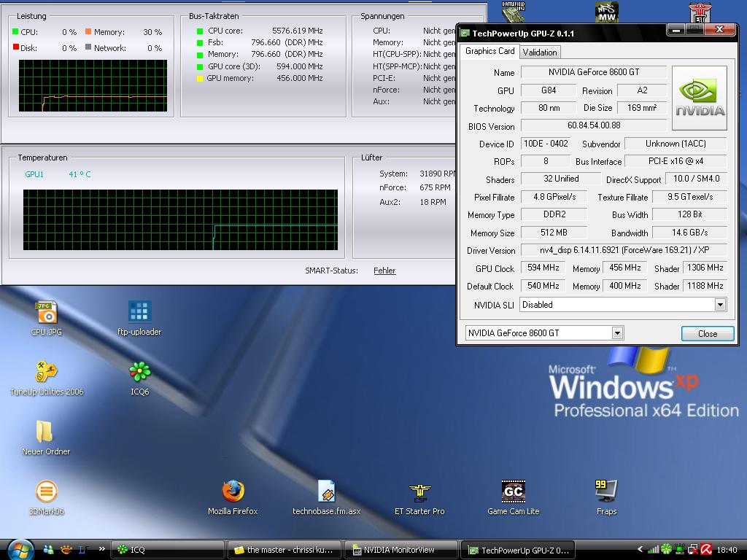
Task: Click the Close button in GPU-Z
Action: [708, 334]
